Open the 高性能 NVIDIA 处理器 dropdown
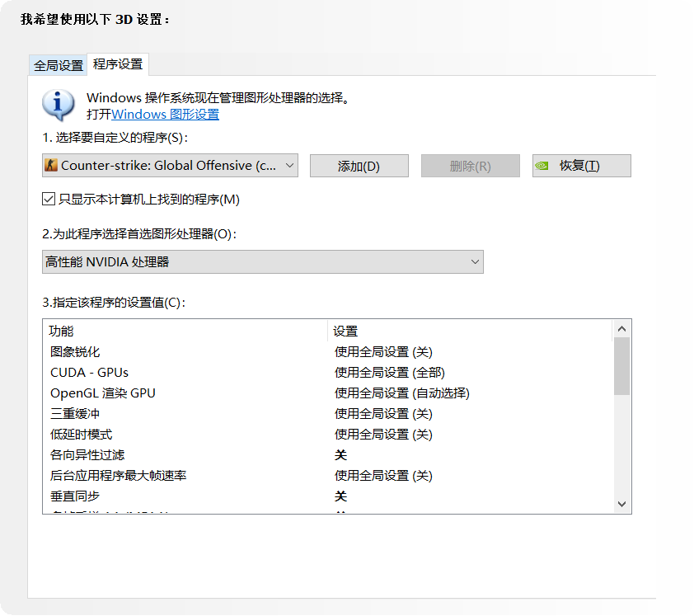694x616 pixels. point(263,261)
